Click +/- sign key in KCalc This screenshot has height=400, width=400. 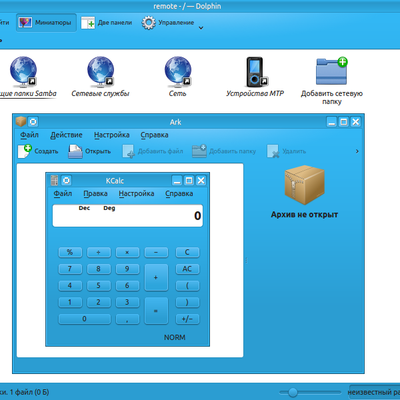tap(187, 319)
